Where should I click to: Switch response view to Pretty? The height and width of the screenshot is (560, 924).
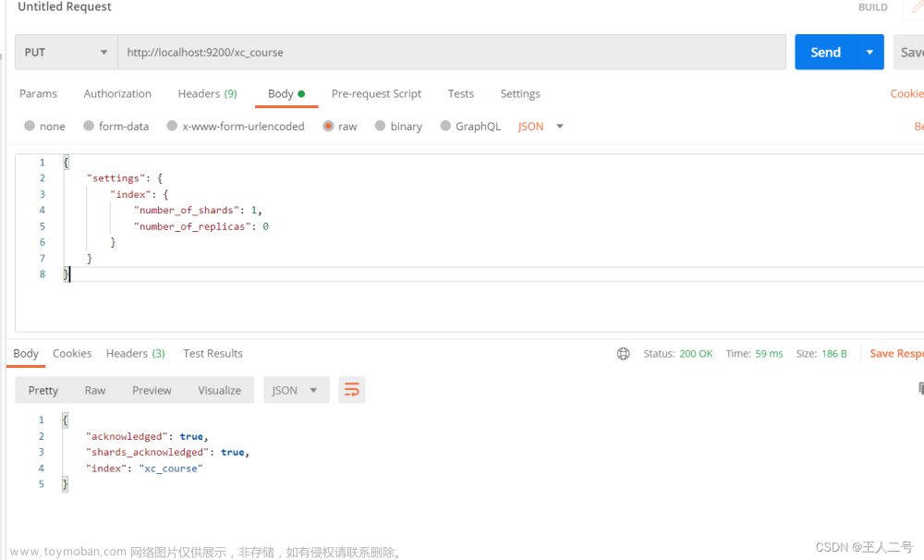click(43, 390)
